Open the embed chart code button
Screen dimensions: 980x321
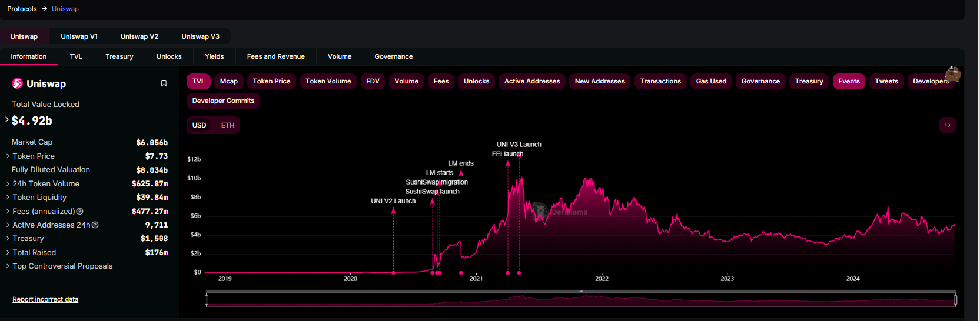(x=947, y=125)
